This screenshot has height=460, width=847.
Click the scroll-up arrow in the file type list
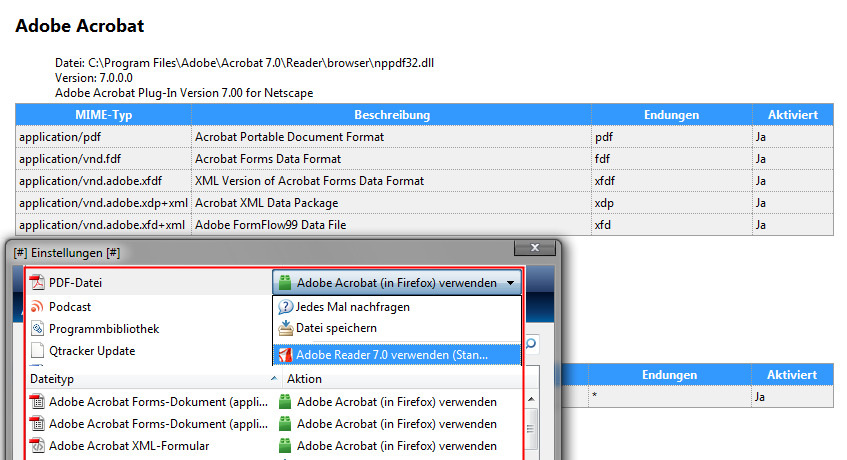[531, 399]
